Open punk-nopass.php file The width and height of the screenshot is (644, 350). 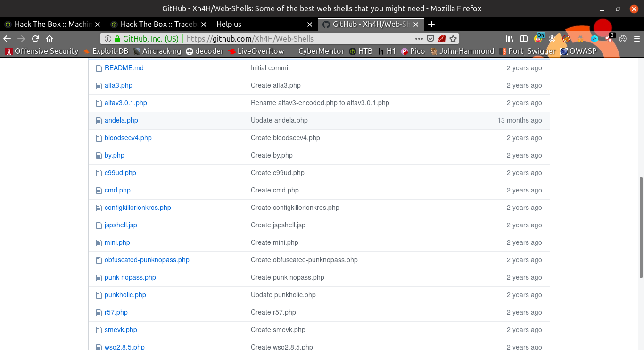pyautogui.click(x=130, y=277)
